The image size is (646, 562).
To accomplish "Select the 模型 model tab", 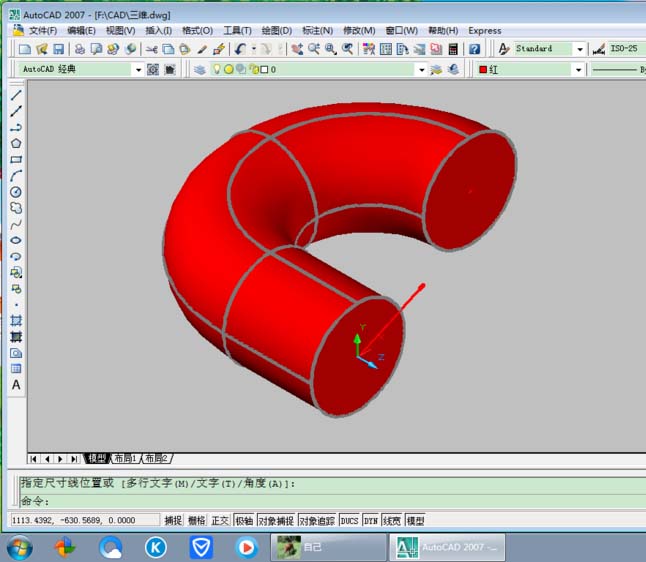I will click(98, 458).
